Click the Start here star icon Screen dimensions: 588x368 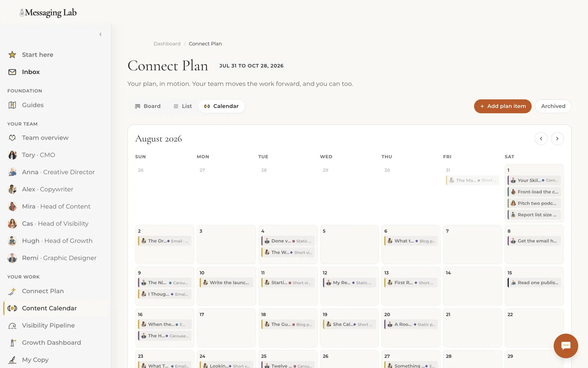(12, 55)
